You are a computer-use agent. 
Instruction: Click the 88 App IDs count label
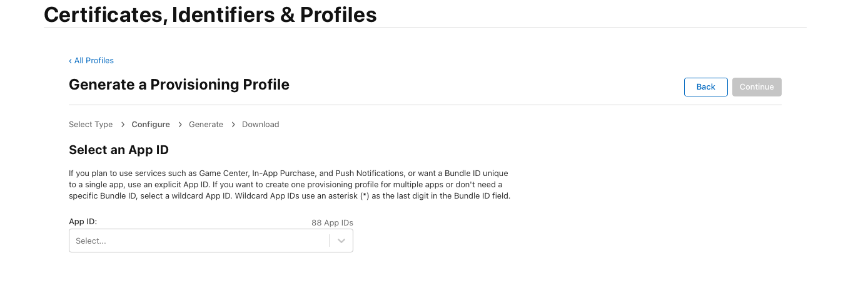coord(332,223)
